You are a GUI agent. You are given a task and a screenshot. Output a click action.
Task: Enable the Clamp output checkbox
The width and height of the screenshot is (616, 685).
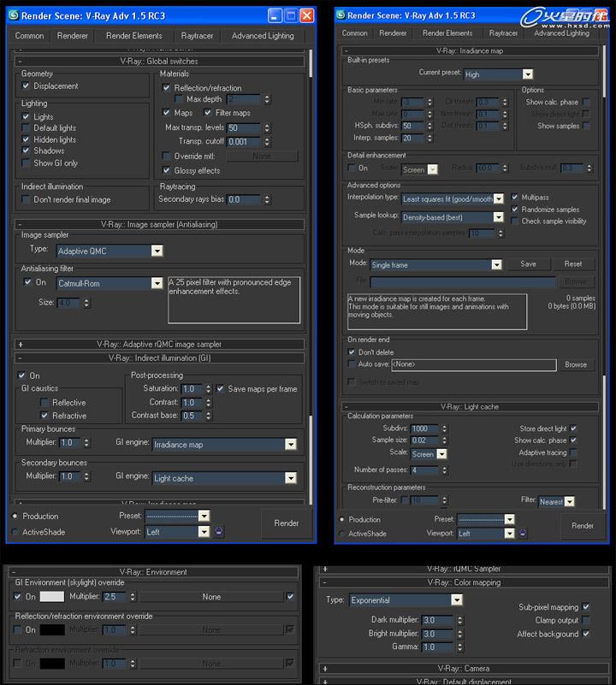coord(586,620)
